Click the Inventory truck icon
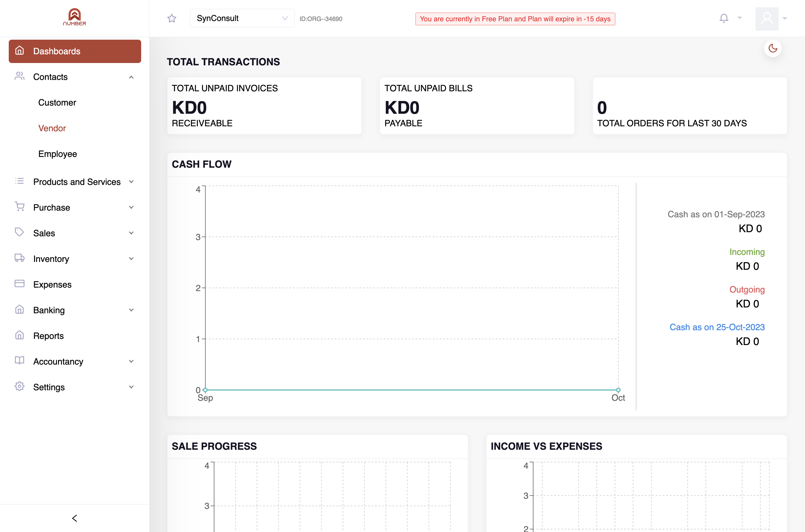 tap(20, 258)
